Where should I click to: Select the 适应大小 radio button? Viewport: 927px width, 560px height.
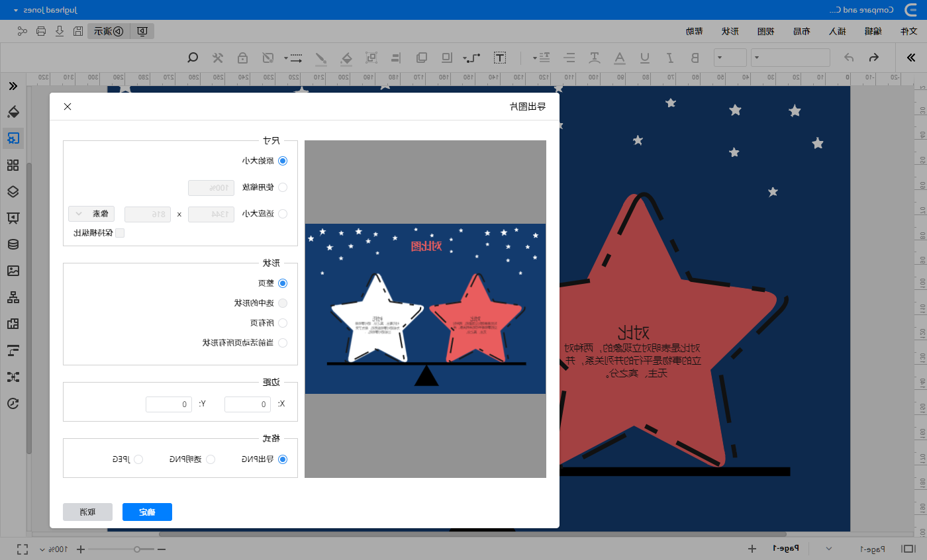click(283, 214)
